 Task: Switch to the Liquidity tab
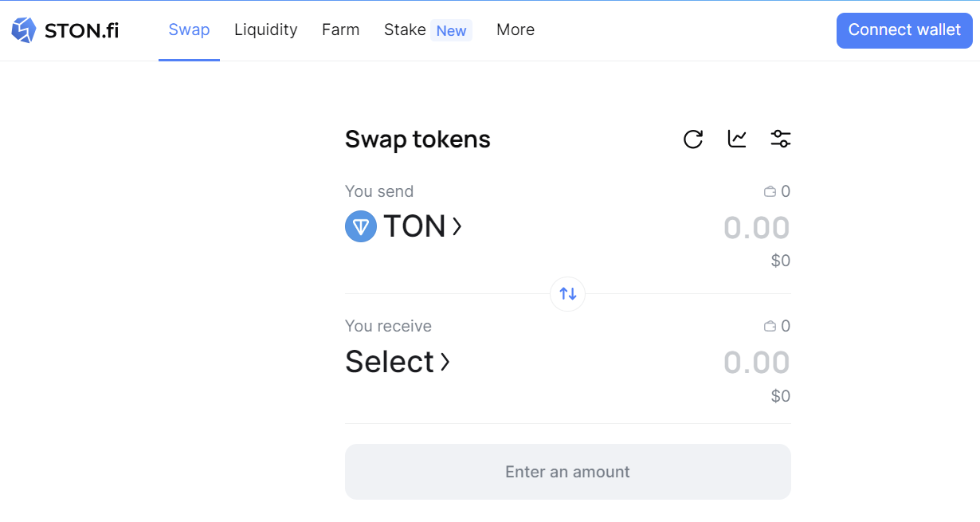coord(265,30)
